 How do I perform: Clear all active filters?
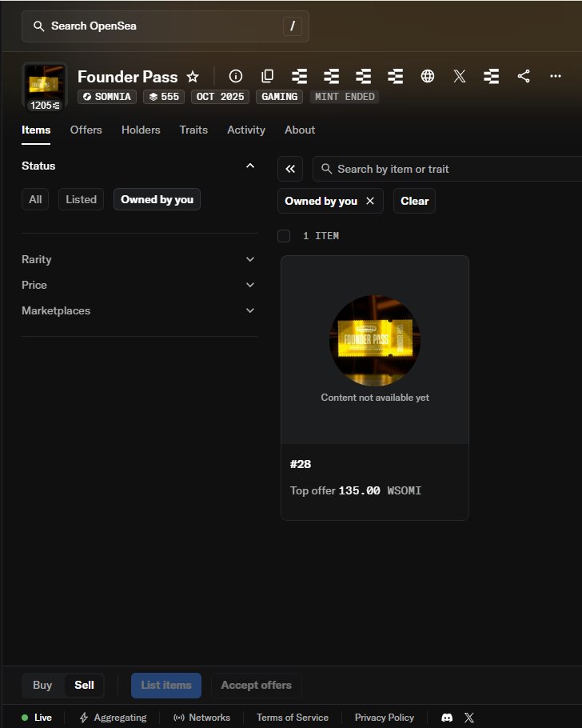(414, 201)
